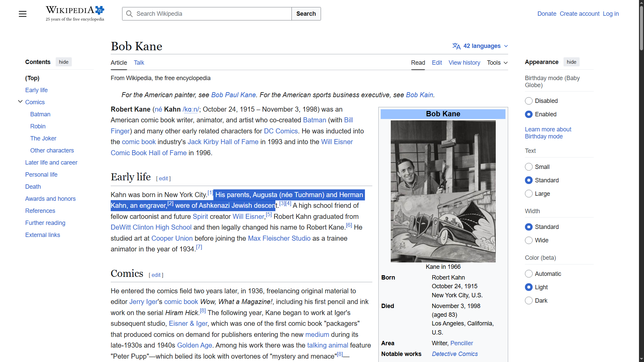This screenshot has height=362, width=644.
Task: Select Wide width option
Action: pos(529,240)
